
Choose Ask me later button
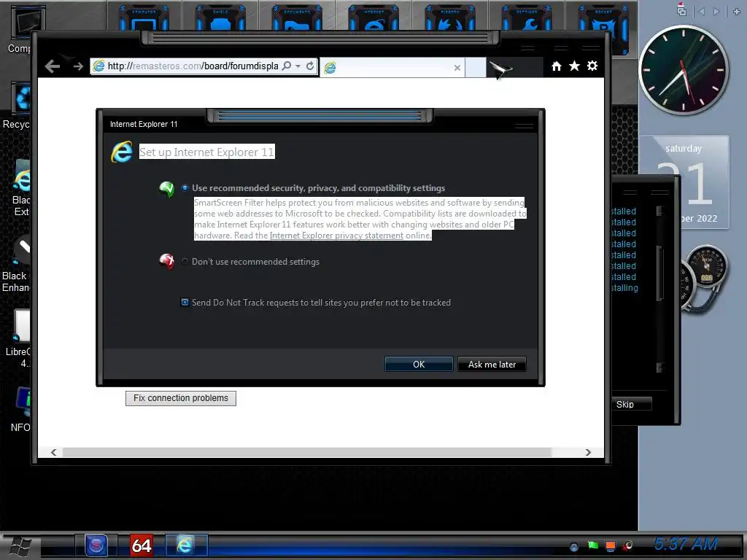[492, 365]
